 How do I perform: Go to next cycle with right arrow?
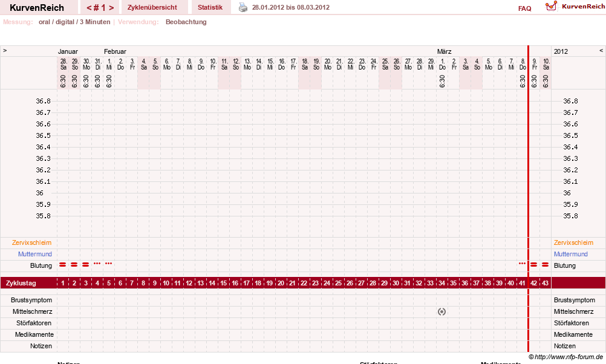[111, 8]
